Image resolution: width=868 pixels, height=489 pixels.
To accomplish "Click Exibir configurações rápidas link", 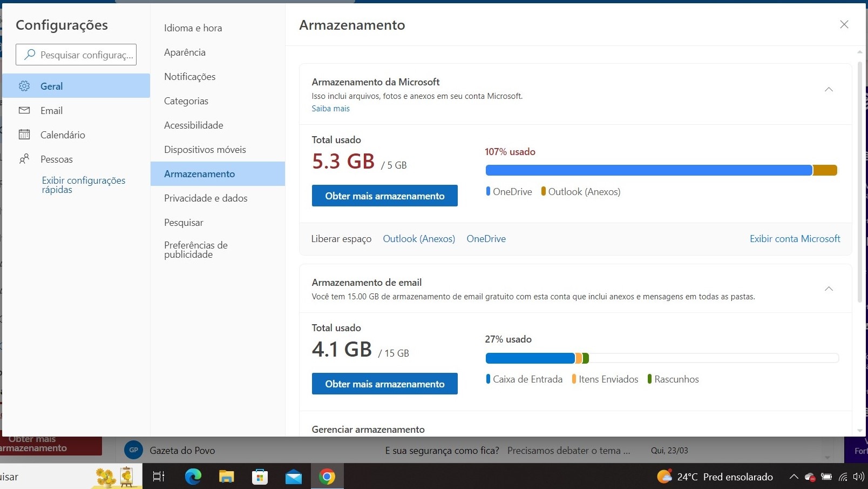I will tap(84, 185).
